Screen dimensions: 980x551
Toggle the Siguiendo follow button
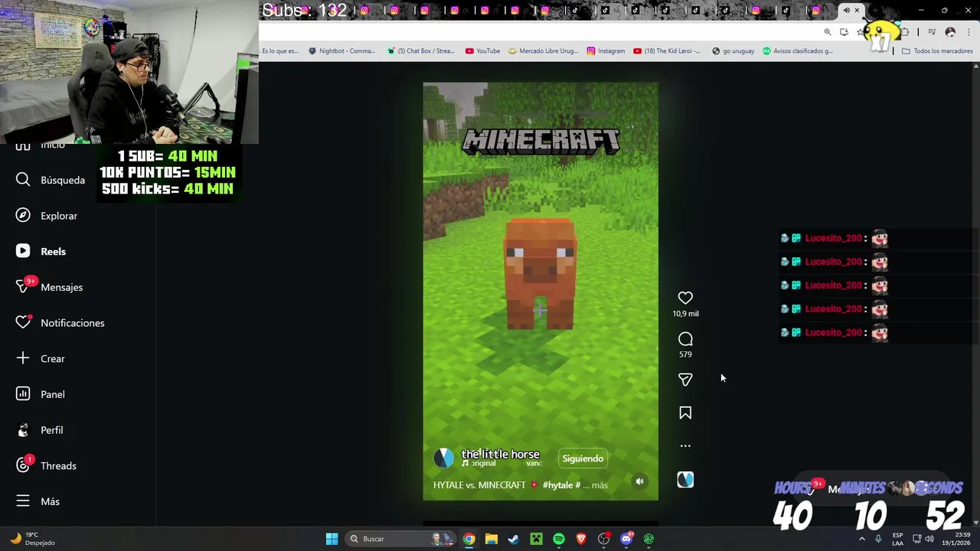point(583,458)
